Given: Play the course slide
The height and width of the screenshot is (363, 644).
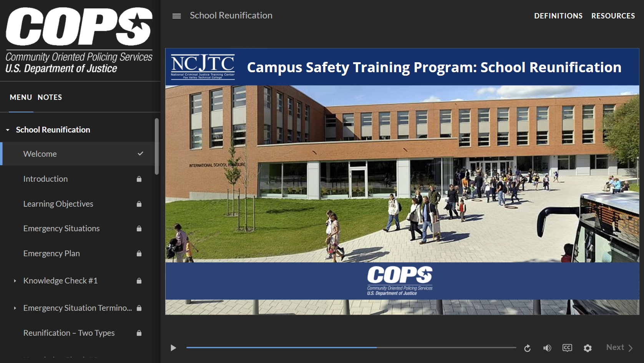Looking at the screenshot, I should point(173,348).
